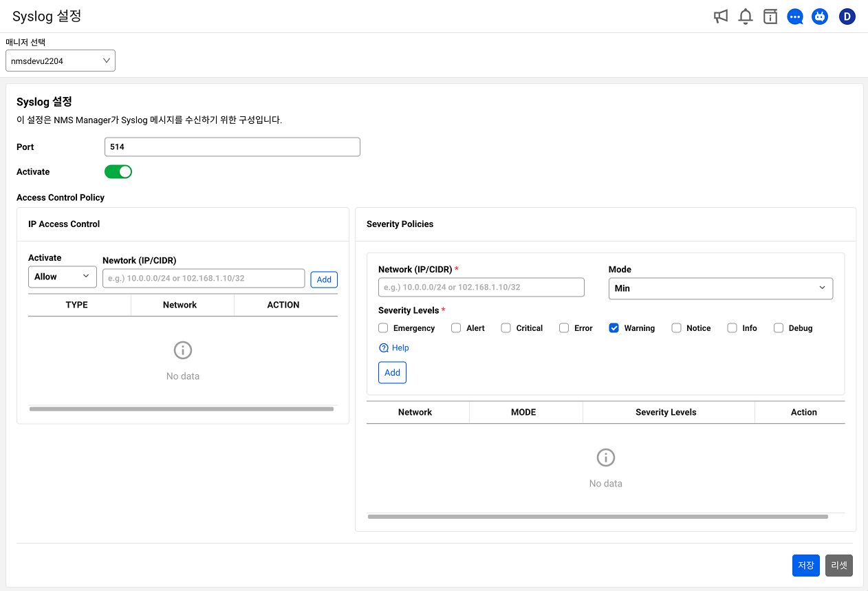Screen dimensions: 868x591
Task: Tick the Debug severity checkbox
Action: (x=779, y=328)
